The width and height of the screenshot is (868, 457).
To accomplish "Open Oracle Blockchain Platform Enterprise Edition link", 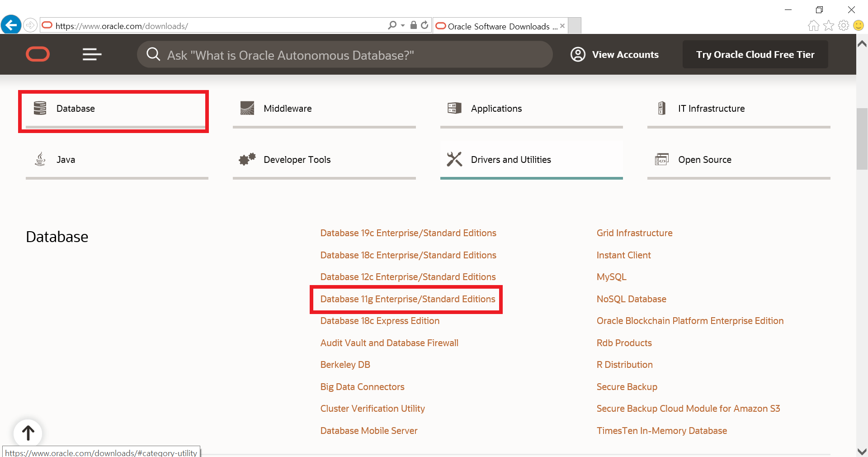I will point(690,321).
